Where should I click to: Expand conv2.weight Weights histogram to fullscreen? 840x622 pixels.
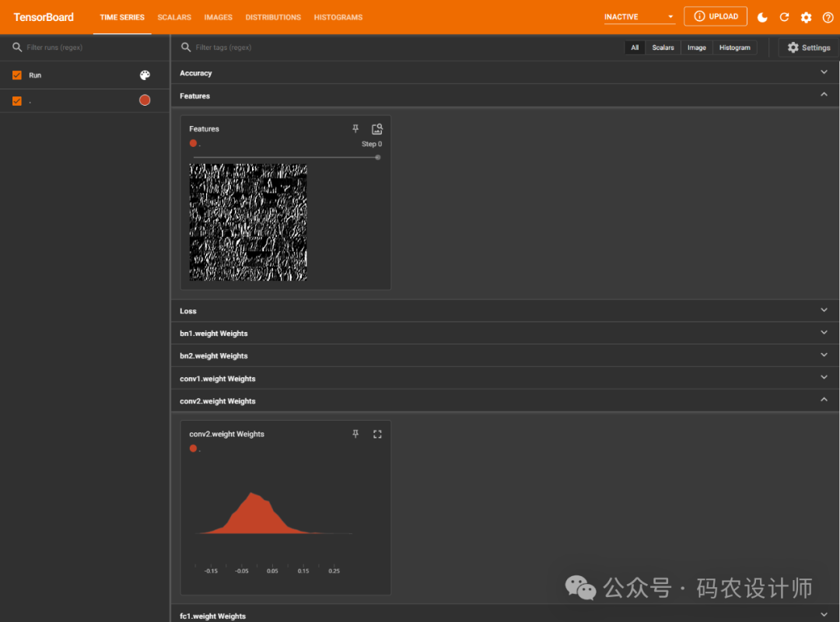[x=377, y=434]
